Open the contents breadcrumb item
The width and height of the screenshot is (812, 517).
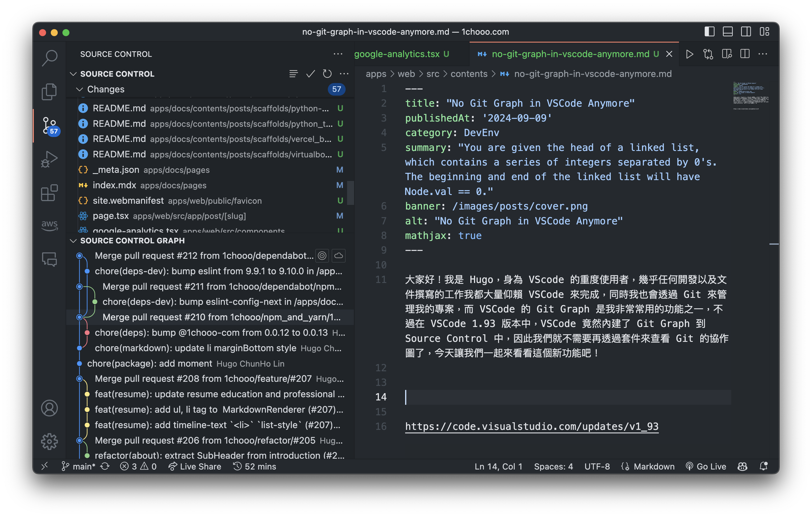(x=469, y=74)
